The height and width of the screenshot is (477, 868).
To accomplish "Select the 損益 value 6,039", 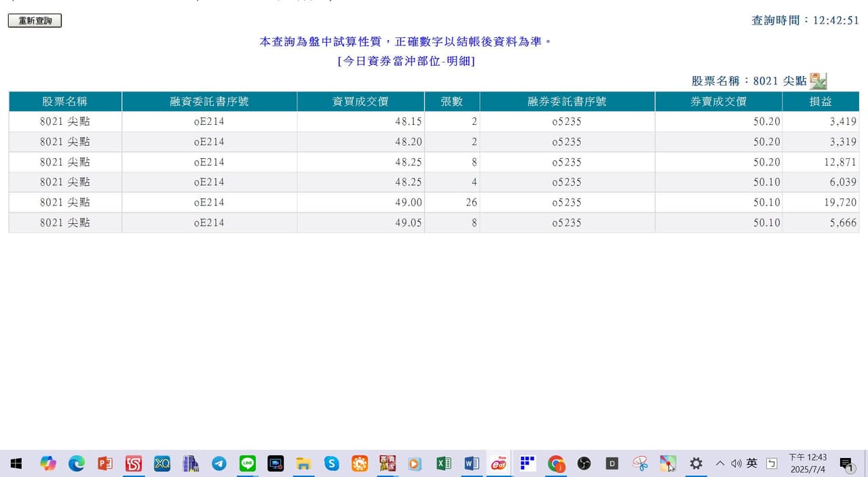I will 820,182.
